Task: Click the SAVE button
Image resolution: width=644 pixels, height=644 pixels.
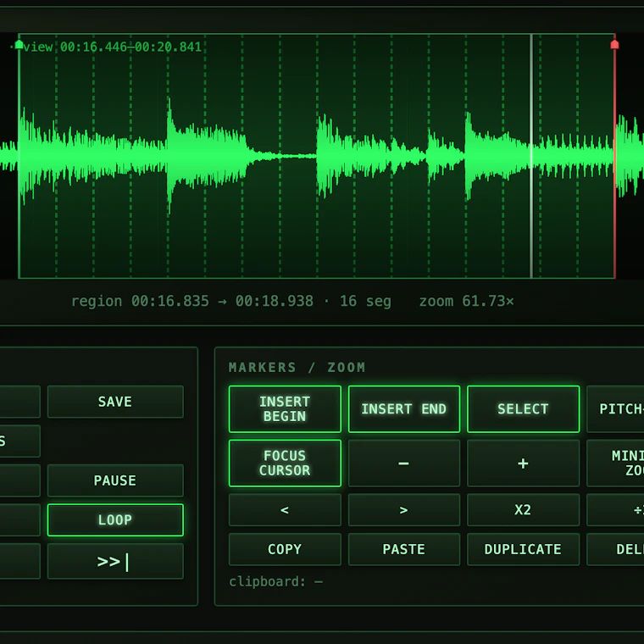Action: [x=115, y=402]
